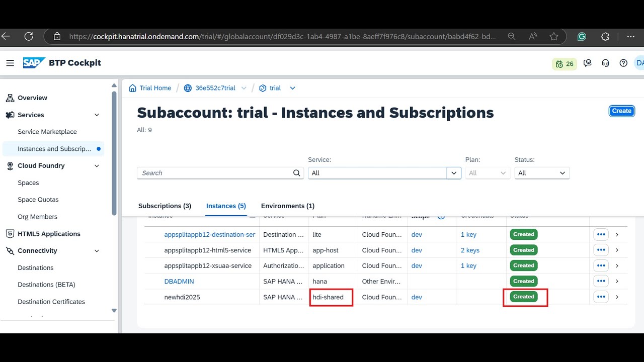
Task: Open details arrow for newhdi2025 row
Action: (617, 297)
